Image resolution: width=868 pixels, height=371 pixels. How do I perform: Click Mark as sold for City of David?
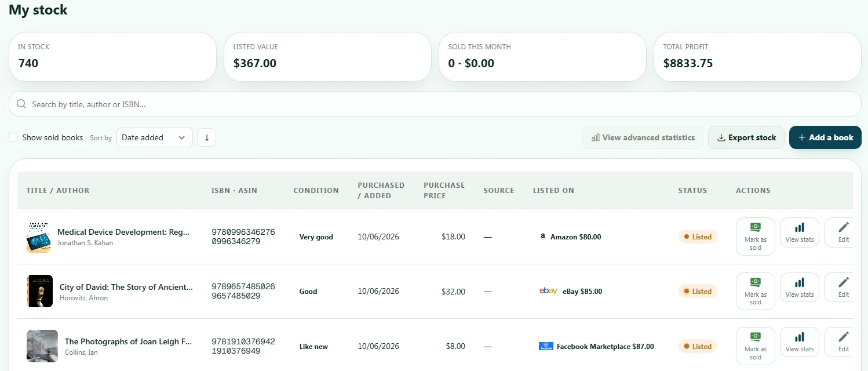tap(756, 292)
